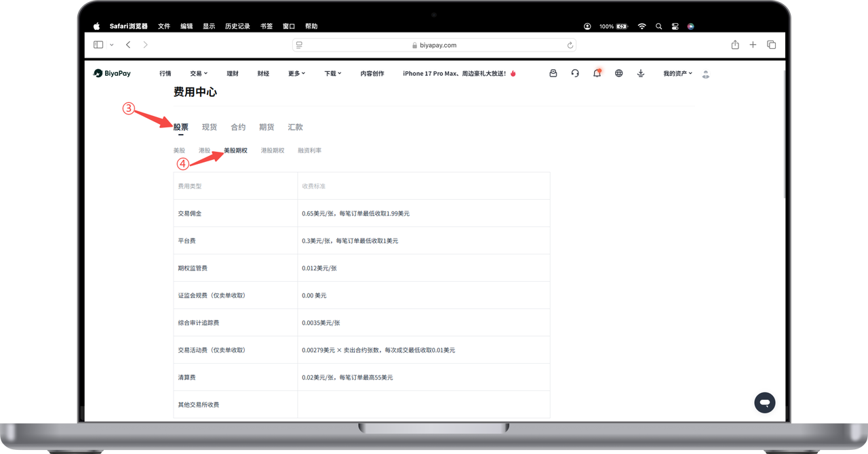
Task: Click the user avatar icon
Action: point(706,74)
